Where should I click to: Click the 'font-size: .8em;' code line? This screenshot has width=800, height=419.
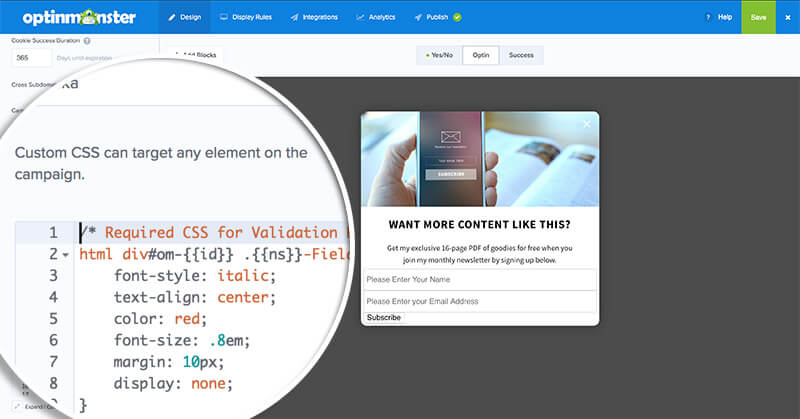(x=182, y=340)
